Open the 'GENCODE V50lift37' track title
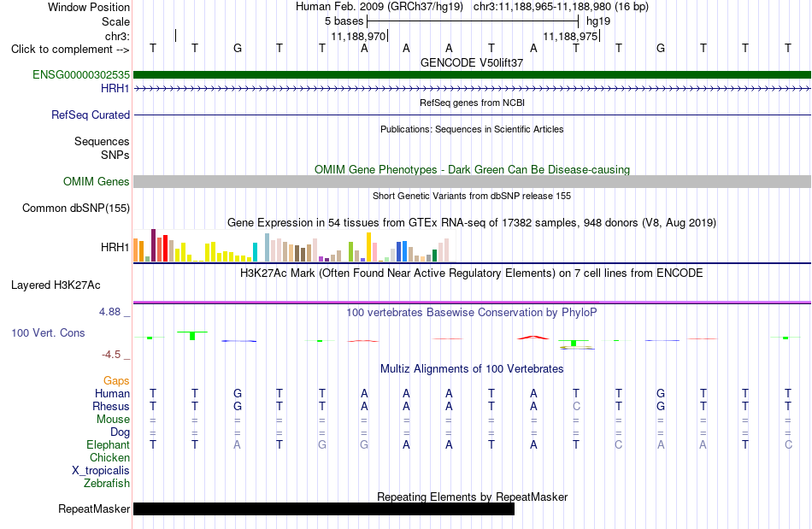This screenshot has height=529, width=812. (472, 62)
